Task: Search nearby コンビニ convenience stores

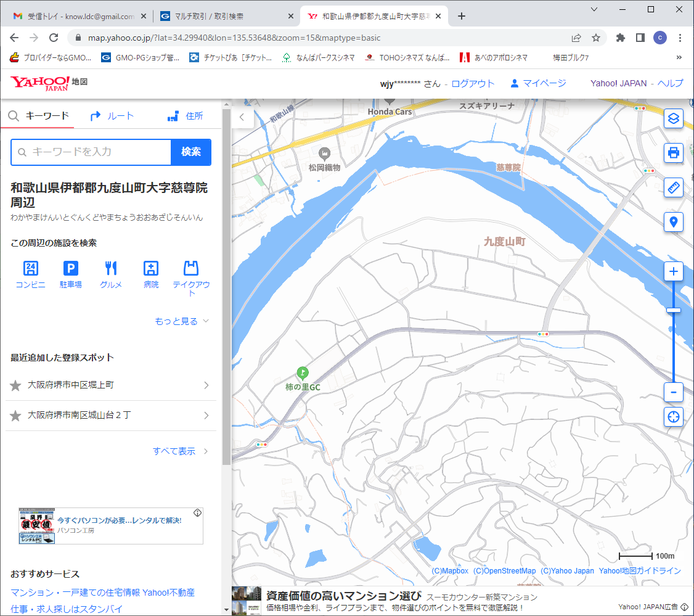Action: [30, 274]
